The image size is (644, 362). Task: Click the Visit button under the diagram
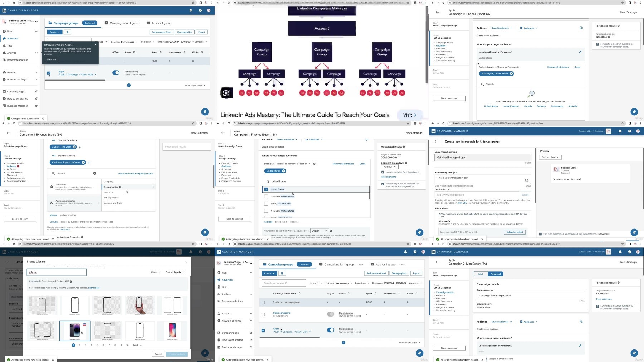tap(410, 115)
